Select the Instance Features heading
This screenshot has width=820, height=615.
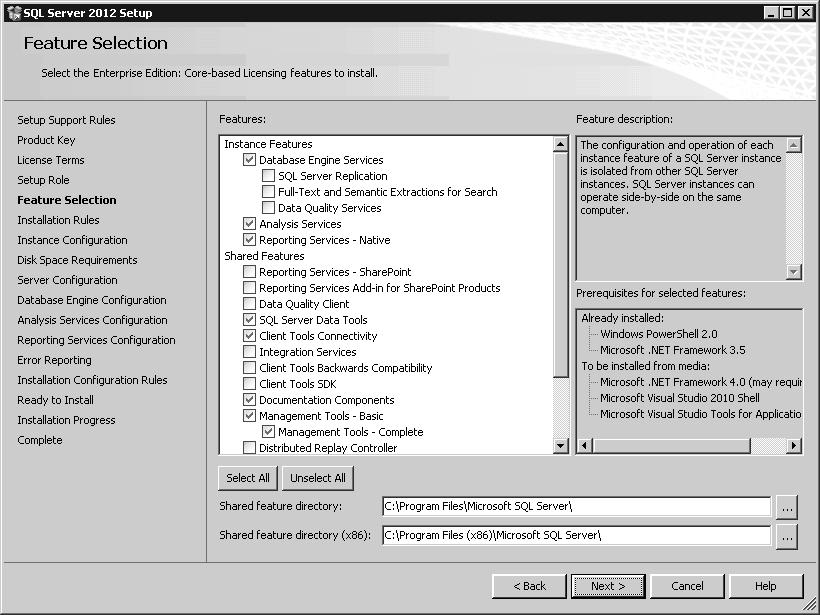(268, 144)
